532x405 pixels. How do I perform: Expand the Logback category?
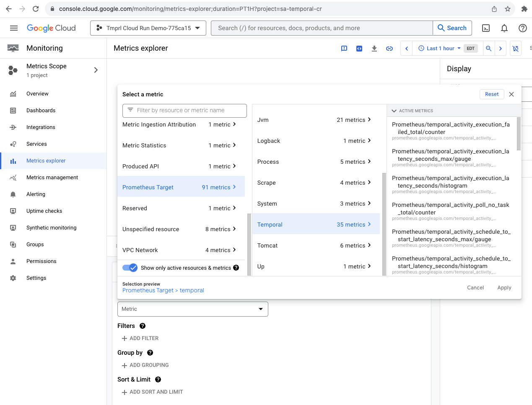coord(316,141)
